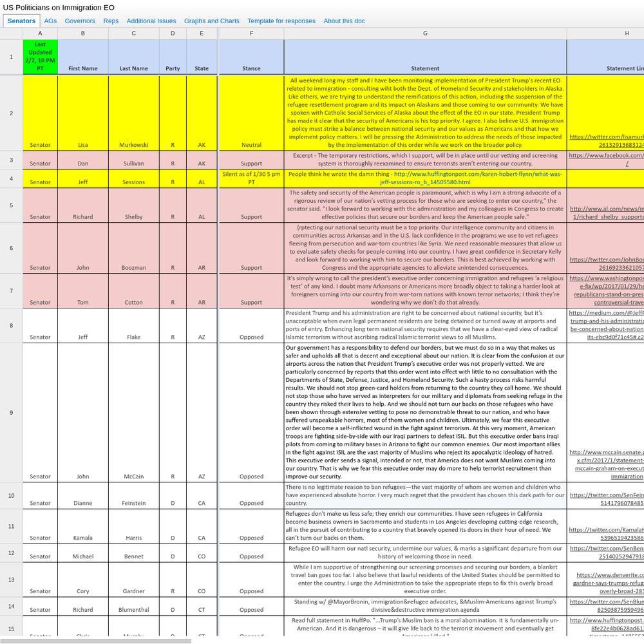Open the About this doc tab

click(x=344, y=21)
